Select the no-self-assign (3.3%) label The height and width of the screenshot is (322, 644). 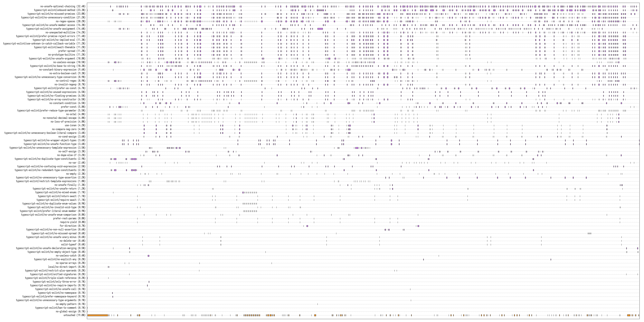72,152
